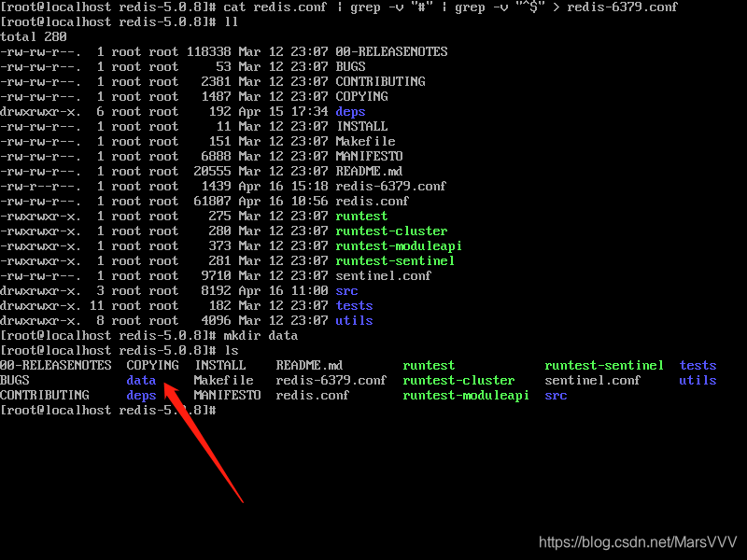The width and height of the screenshot is (747, 560).
Task: Select redis.conf dated Apr 16 10:56
Action: [x=372, y=201]
